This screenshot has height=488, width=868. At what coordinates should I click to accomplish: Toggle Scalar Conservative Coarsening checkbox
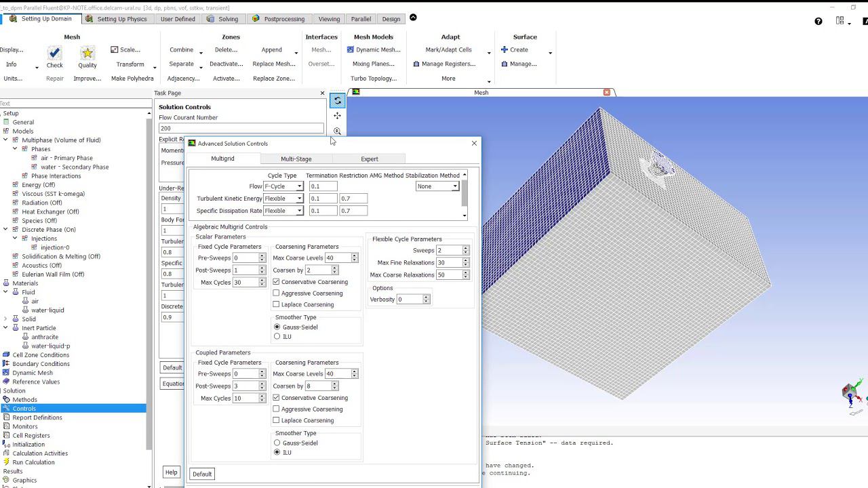click(x=277, y=282)
